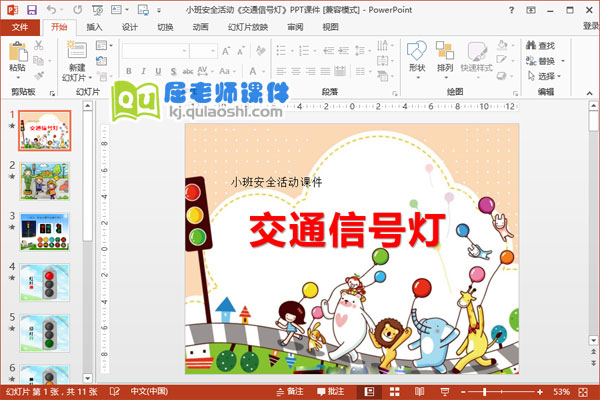This screenshot has height=400, width=600.
Task: Switch to Normal view in status bar
Action: point(369,392)
